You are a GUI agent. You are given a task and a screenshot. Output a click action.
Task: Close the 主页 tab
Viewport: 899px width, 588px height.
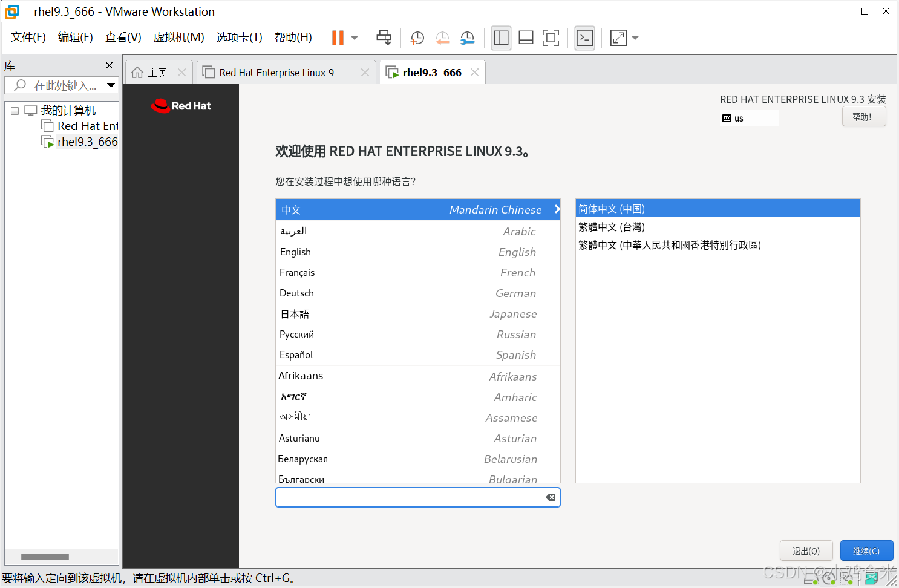pos(181,73)
